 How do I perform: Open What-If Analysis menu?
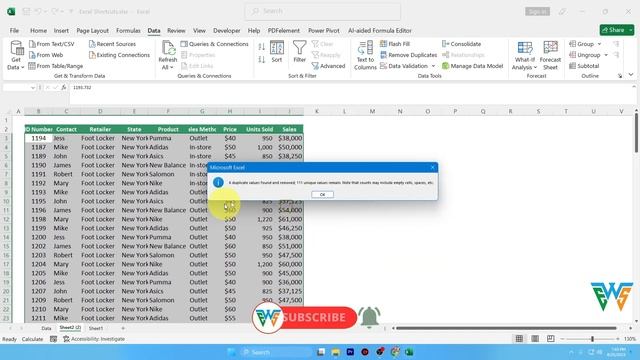click(524, 56)
